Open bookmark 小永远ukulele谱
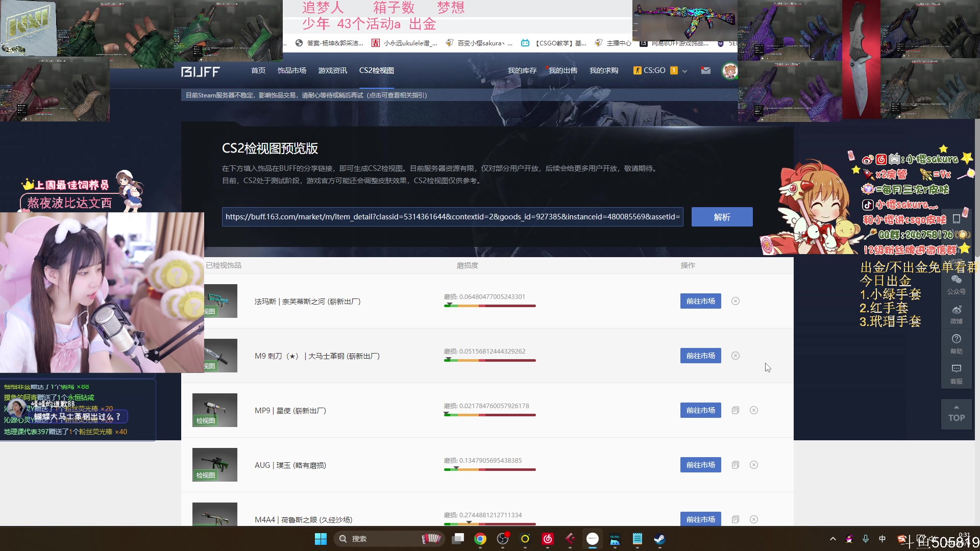 tap(404, 43)
